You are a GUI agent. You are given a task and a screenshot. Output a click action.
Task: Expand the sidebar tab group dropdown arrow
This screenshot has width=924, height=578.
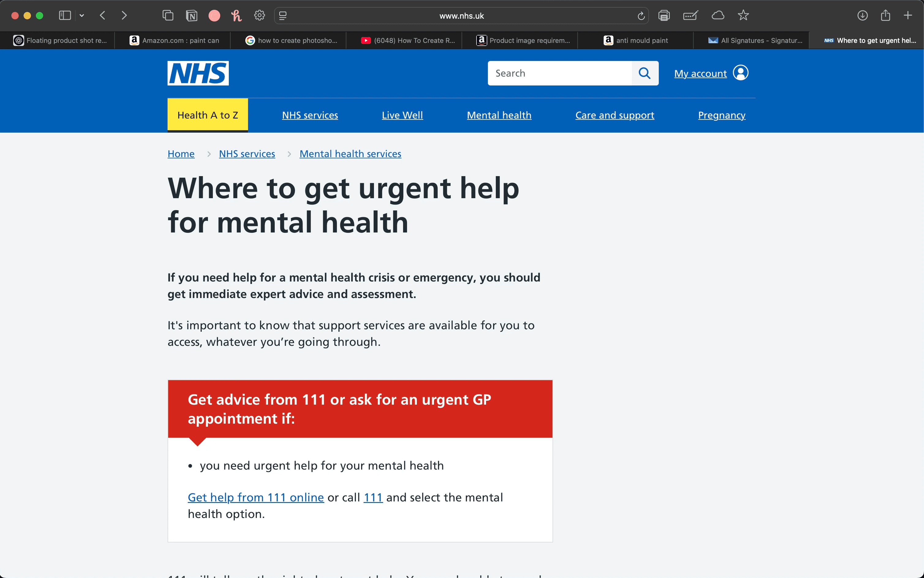[82, 16]
